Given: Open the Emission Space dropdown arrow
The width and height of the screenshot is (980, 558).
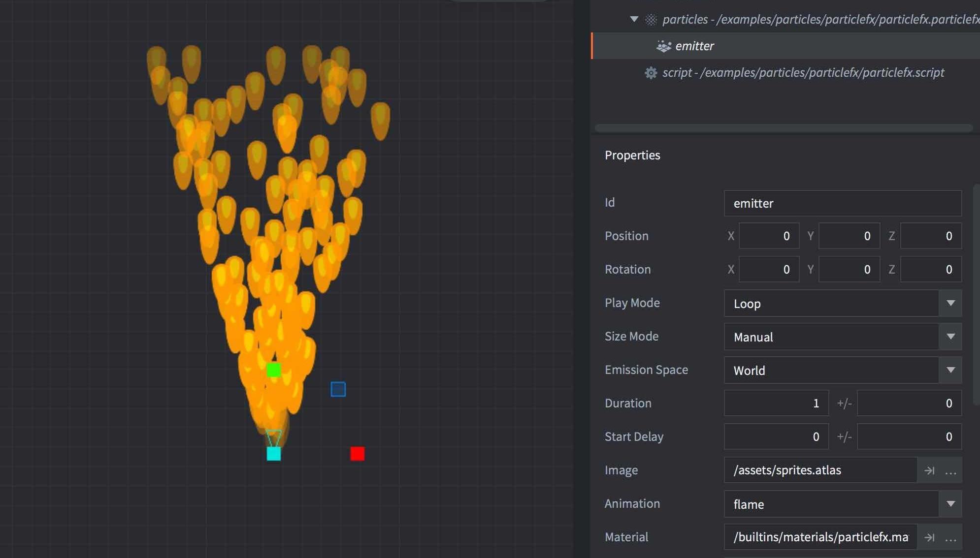Looking at the screenshot, I should point(950,370).
